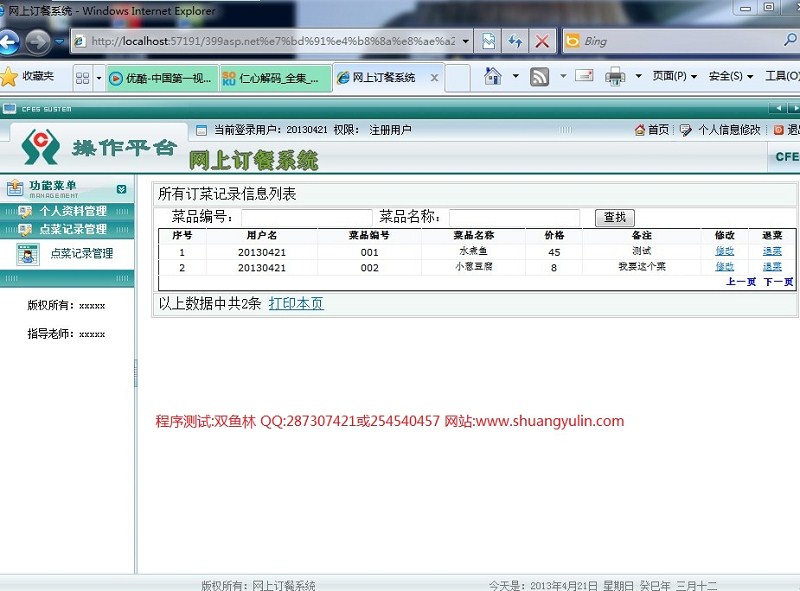Screen dimensions: 800x591
Task: Click the 菜品编号 input field
Action: (307, 217)
